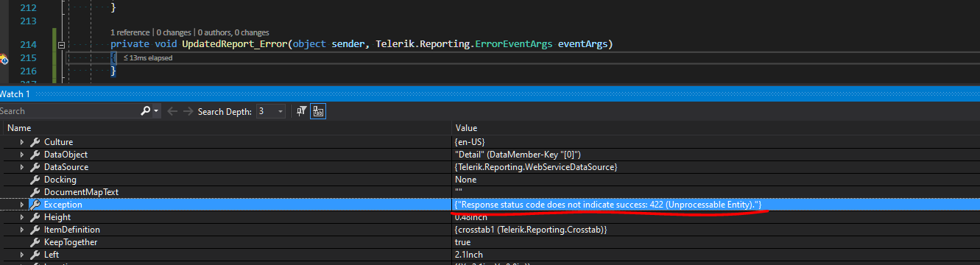Click the current statement indicator in the margin
Screen dimensions: 980x265
4,58
